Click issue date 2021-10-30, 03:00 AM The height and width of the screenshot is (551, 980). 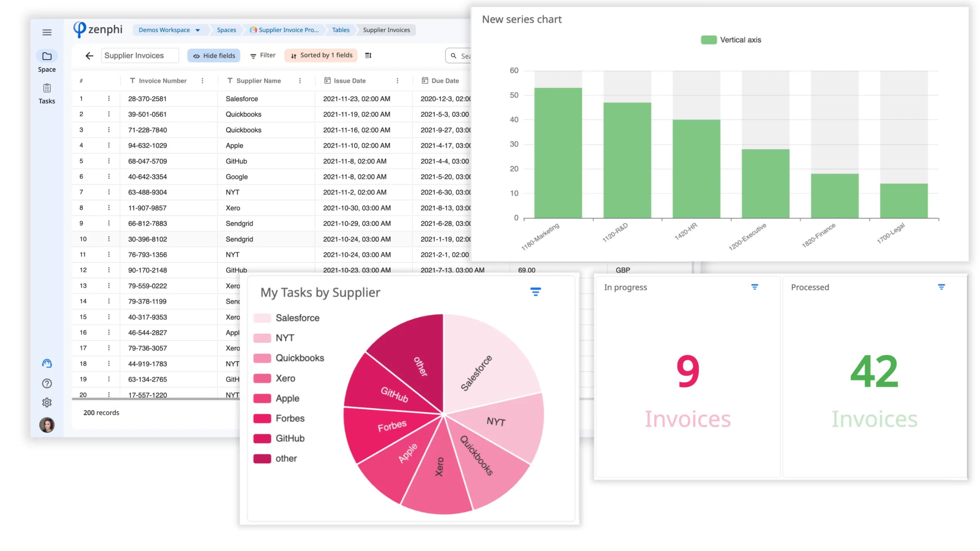coord(357,208)
